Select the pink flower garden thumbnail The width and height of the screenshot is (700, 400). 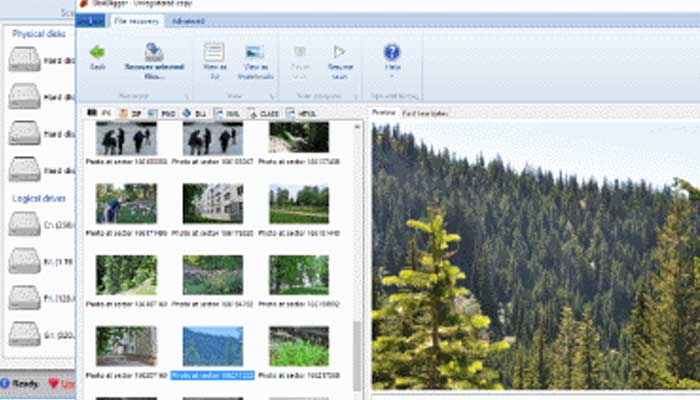click(213, 275)
